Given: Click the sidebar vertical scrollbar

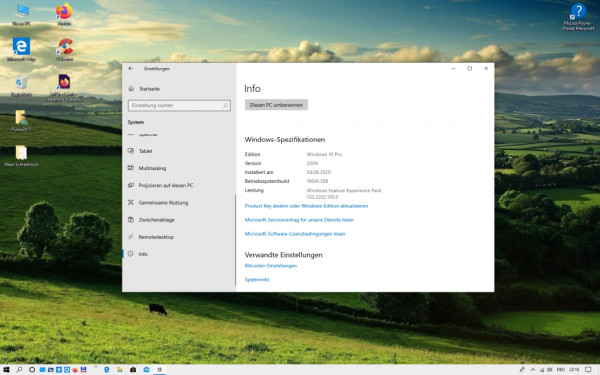Looking at the screenshot, I should click(235, 240).
